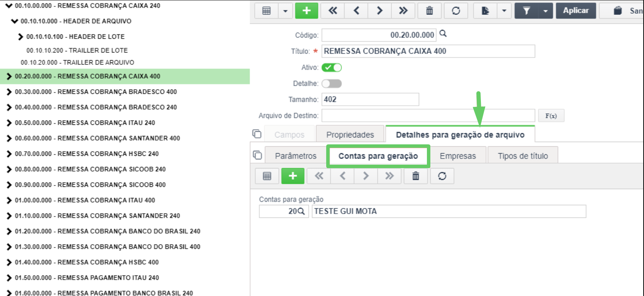Go to next account in lower toolbar
This screenshot has width=644, height=296.
tap(366, 176)
